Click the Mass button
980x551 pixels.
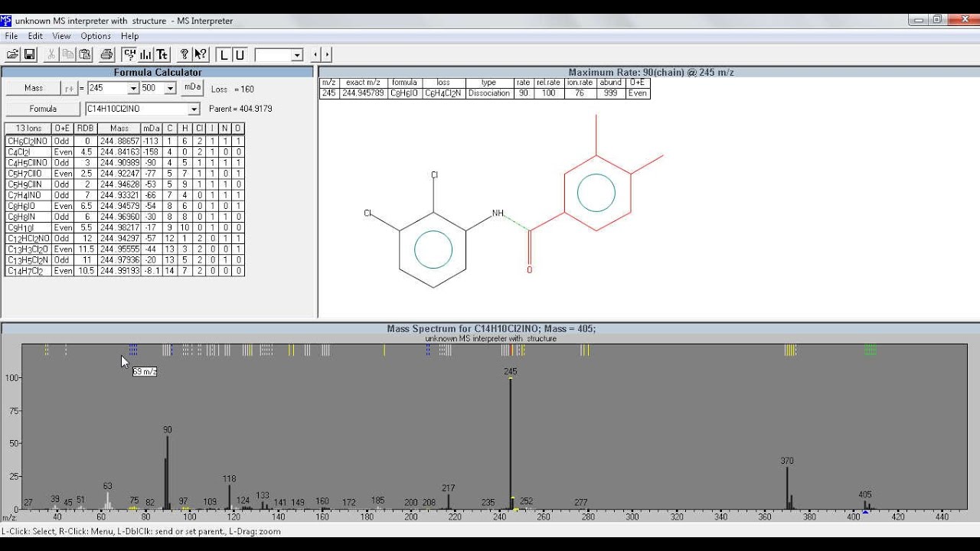click(x=33, y=88)
